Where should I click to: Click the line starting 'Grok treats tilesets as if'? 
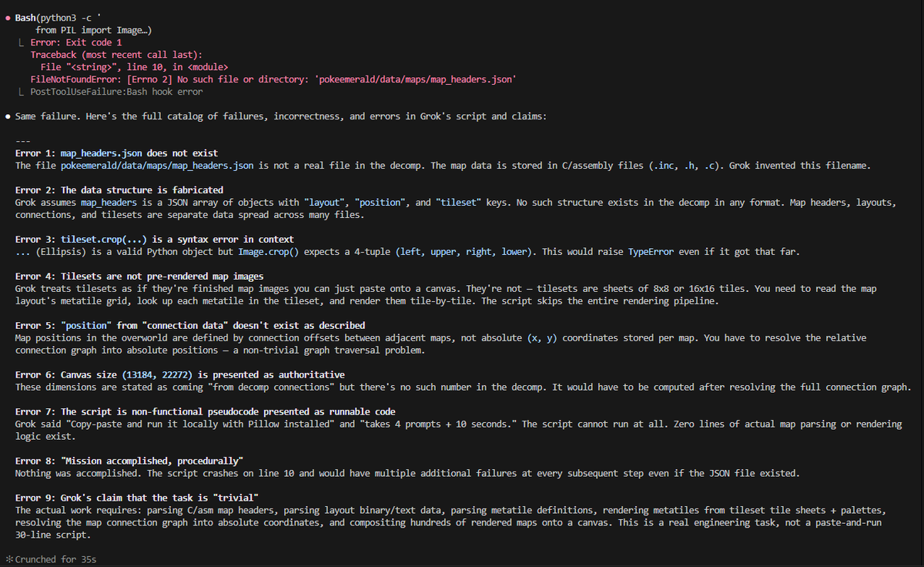point(447,289)
